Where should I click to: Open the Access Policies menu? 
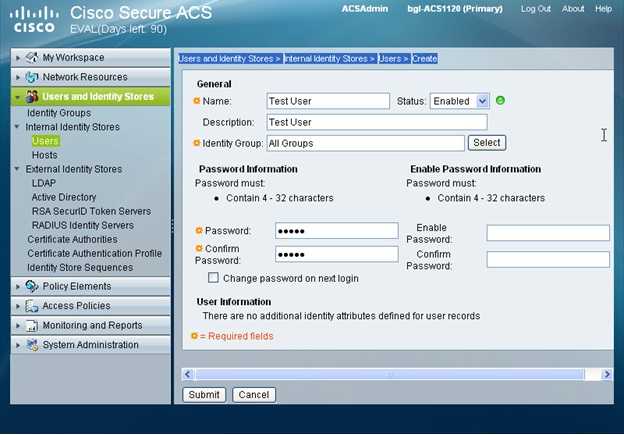pyautogui.click(x=91, y=306)
